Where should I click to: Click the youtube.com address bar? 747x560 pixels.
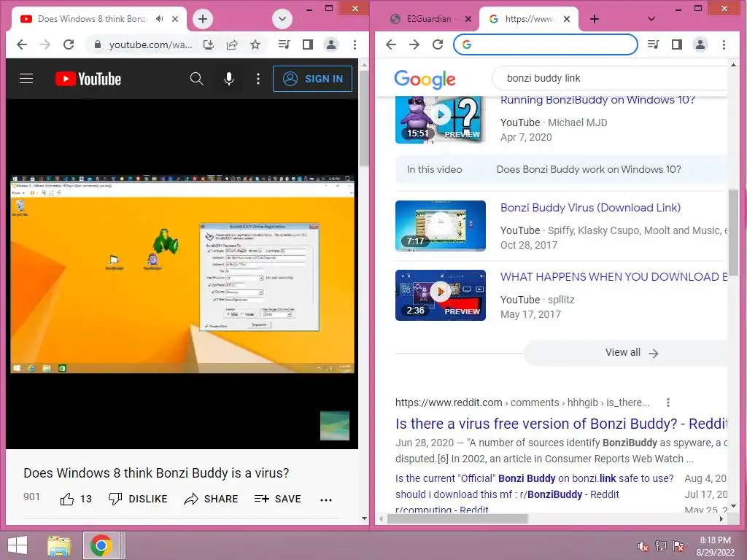(x=150, y=44)
